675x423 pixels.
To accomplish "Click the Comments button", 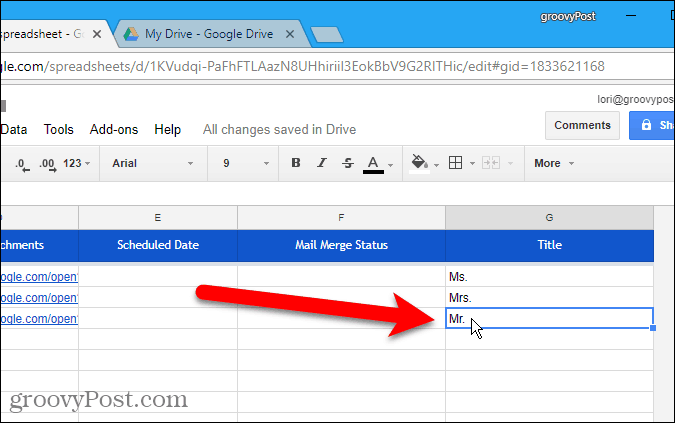I will pos(582,125).
